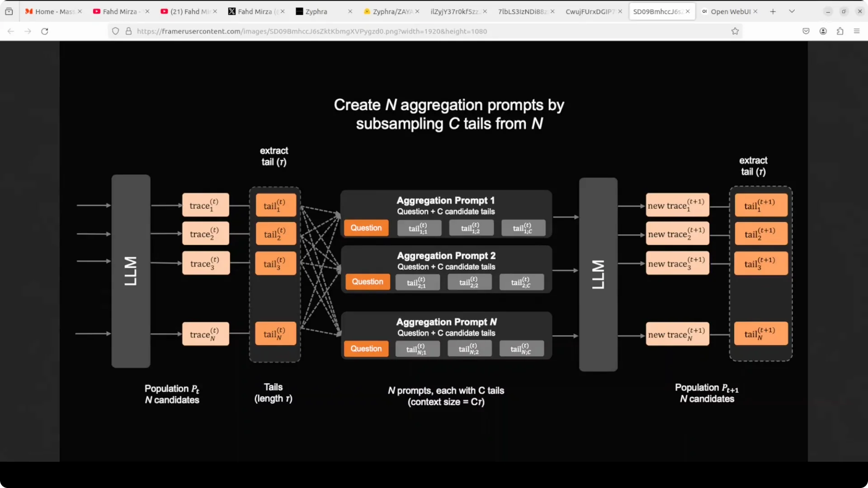This screenshot has width=868, height=488.
Task: Go back to previous page
Action: coord(11,31)
